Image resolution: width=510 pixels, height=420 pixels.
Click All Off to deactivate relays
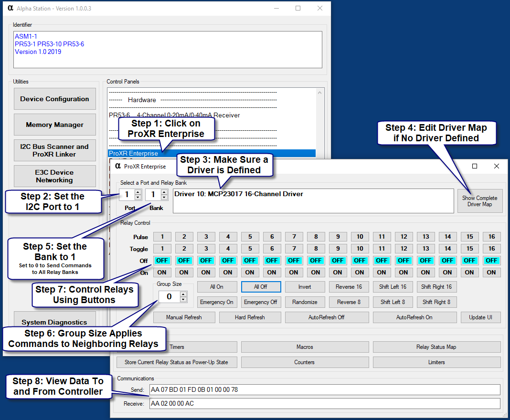pyautogui.click(x=261, y=287)
